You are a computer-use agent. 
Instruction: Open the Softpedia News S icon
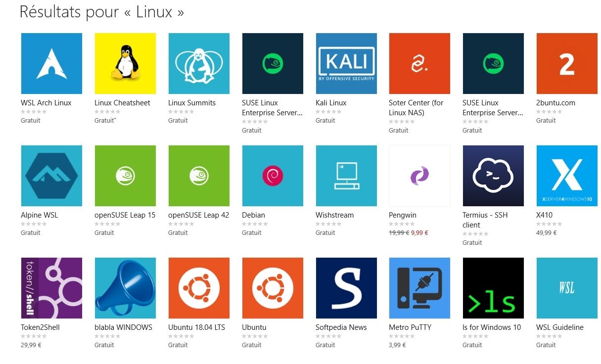[x=346, y=288]
